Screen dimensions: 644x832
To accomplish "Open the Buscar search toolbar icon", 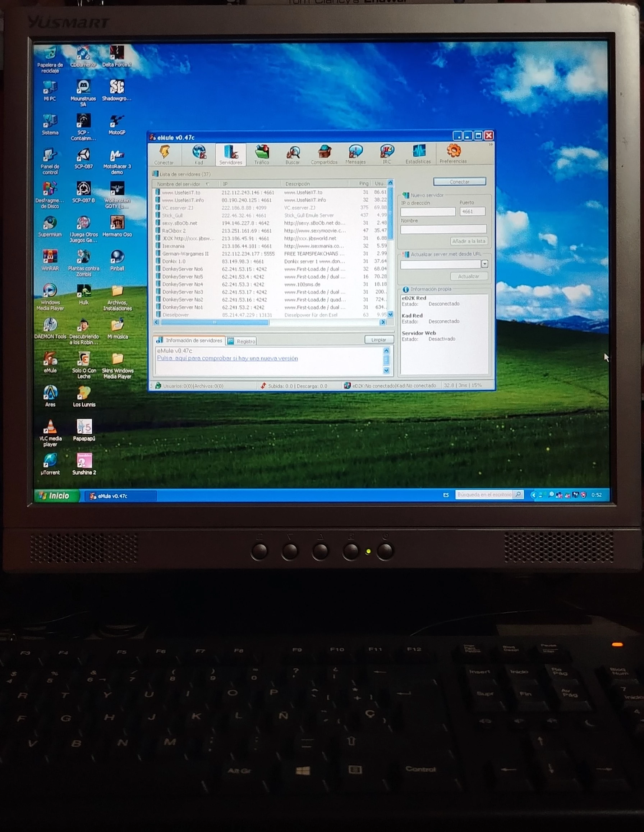I will point(293,154).
